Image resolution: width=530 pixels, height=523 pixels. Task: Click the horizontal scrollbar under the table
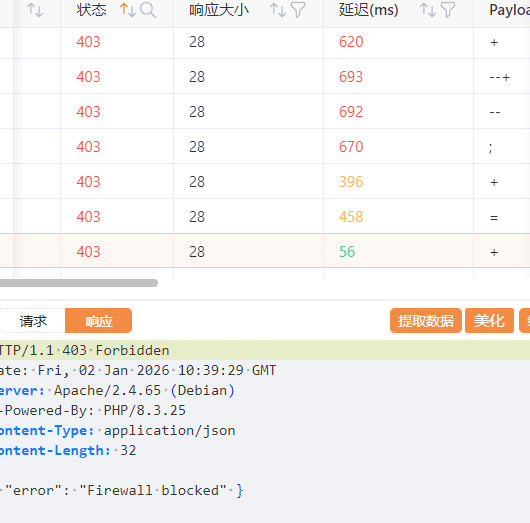pos(79,283)
